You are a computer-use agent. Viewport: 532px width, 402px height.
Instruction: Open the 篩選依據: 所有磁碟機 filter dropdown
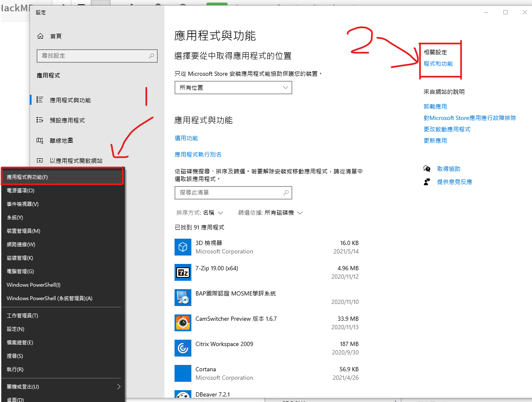[x=270, y=213]
